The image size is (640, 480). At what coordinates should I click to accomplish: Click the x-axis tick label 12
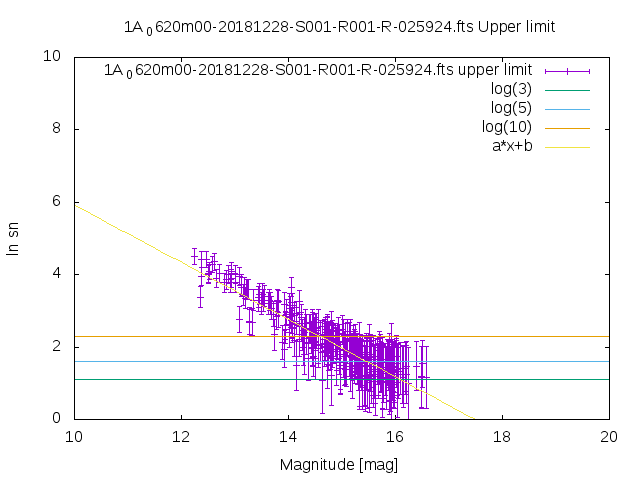181,437
